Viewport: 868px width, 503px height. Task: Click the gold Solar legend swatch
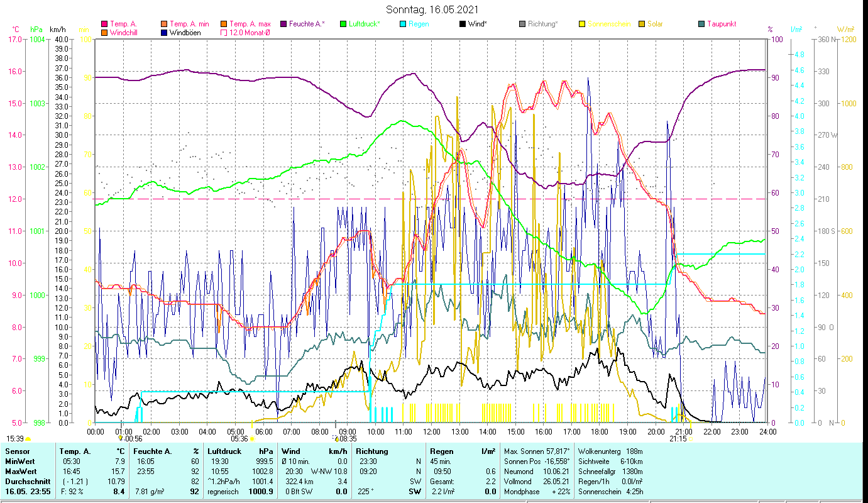coord(642,25)
